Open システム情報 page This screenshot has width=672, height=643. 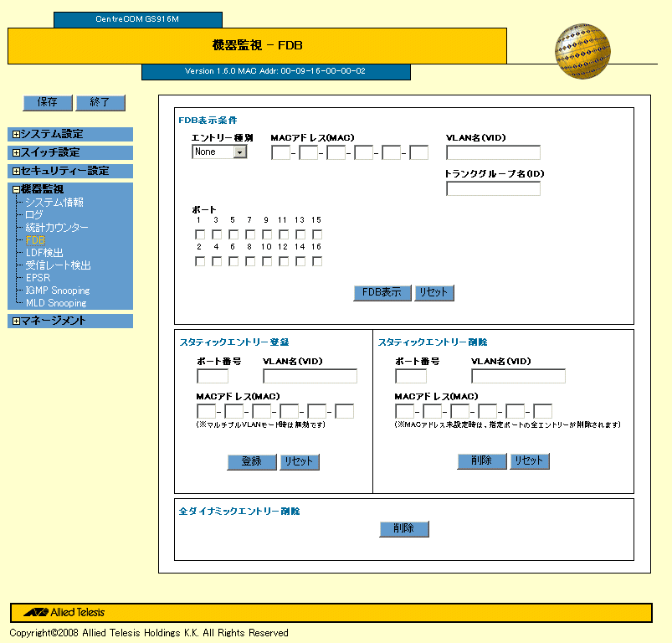(x=54, y=203)
